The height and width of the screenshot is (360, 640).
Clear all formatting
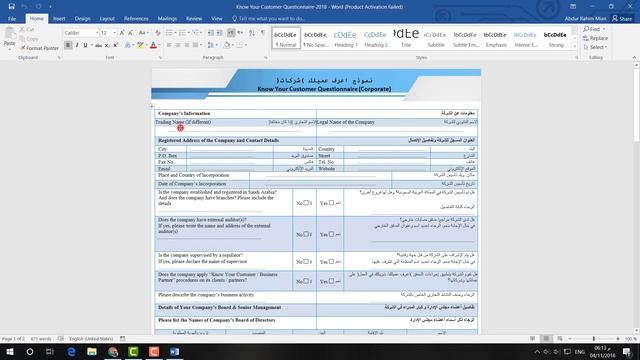158,33
